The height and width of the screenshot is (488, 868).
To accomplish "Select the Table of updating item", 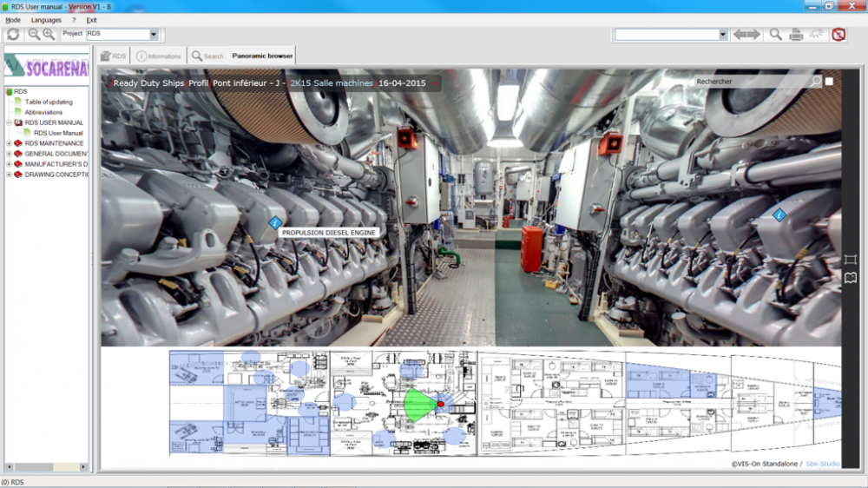I will [49, 102].
